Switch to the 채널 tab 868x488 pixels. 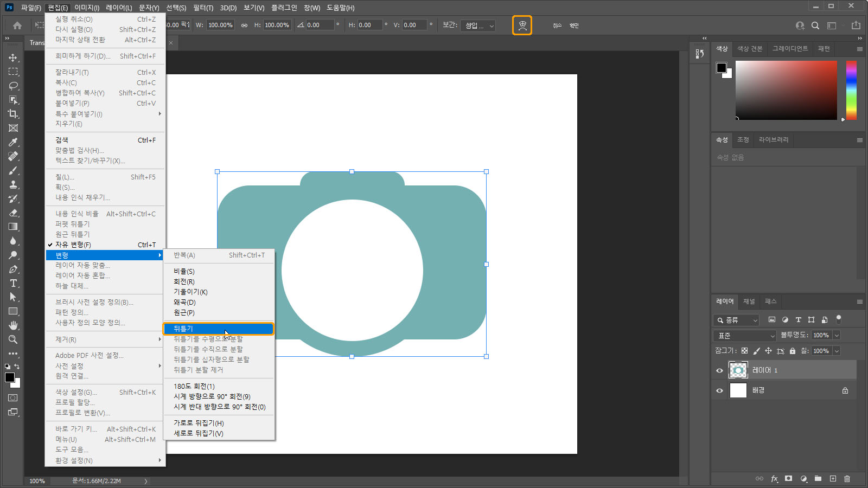click(x=749, y=301)
